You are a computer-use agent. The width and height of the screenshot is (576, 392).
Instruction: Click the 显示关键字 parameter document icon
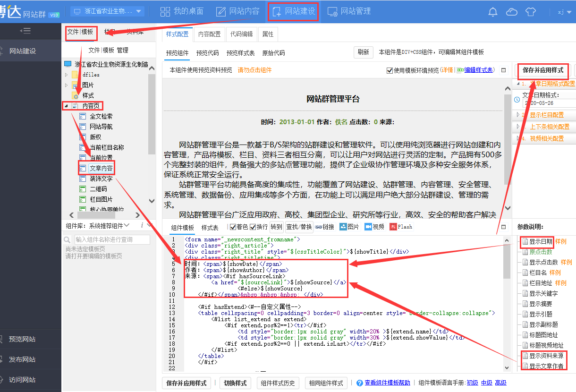[x=525, y=293]
